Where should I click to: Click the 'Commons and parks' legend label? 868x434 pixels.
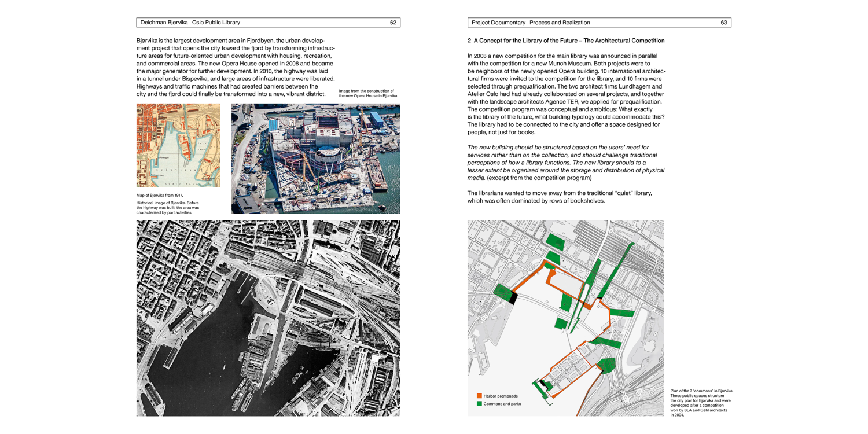[502, 404]
